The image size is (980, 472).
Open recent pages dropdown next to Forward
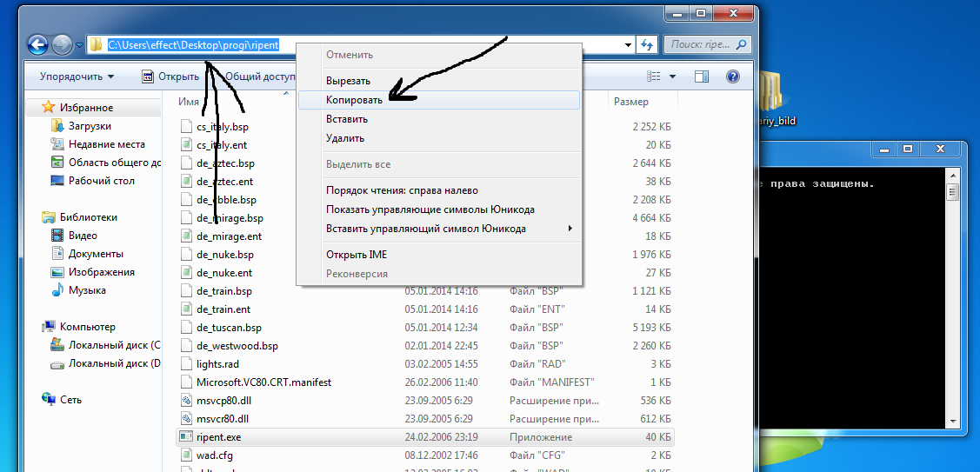[79, 45]
